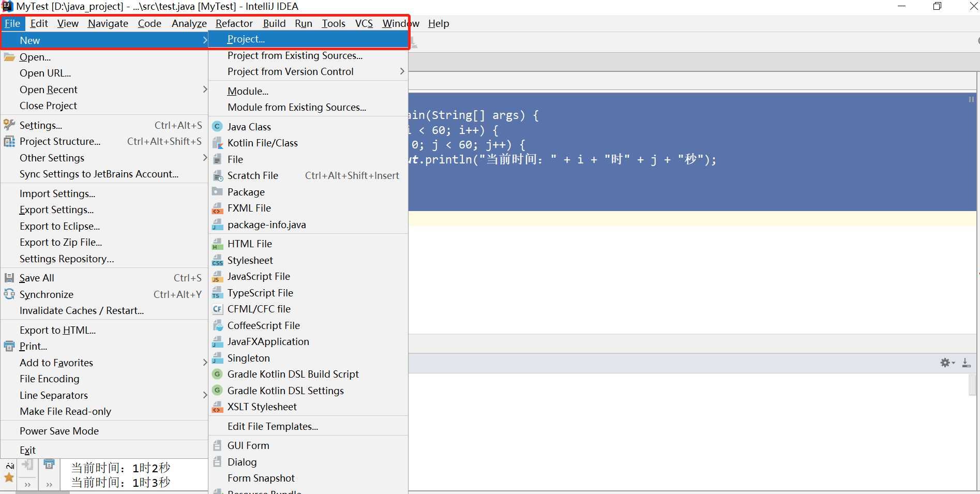This screenshot has height=494, width=980.
Task: Click the FXML File icon
Action: [x=218, y=208]
